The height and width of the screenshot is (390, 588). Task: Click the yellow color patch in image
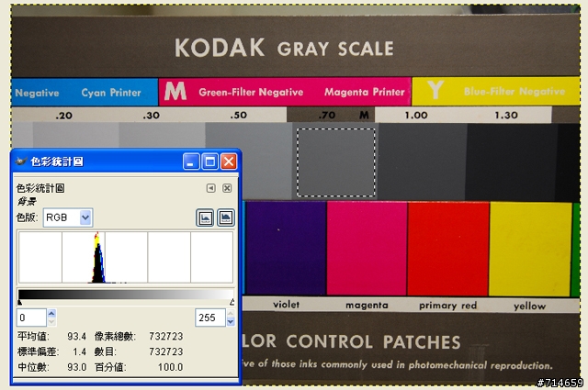530,249
